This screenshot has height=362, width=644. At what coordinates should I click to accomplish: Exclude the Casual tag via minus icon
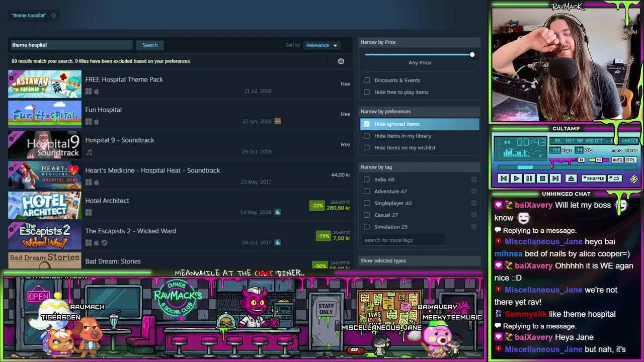tap(473, 215)
